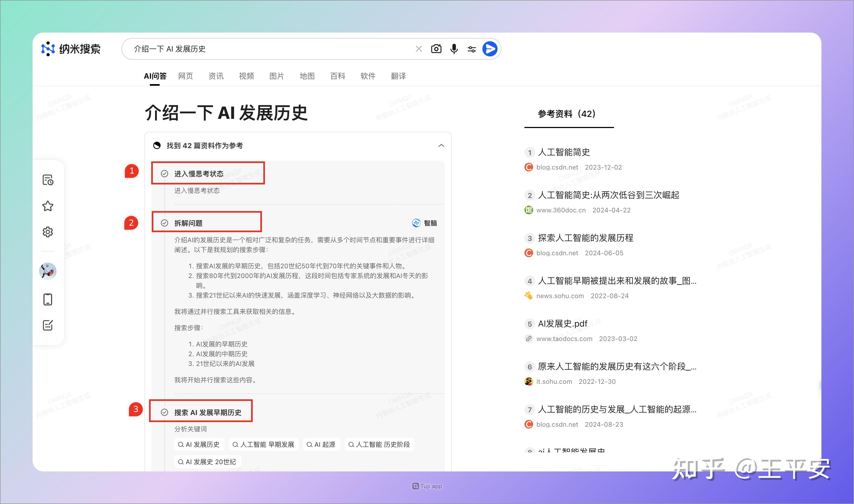Open favorites star in sidebar

tap(48, 206)
